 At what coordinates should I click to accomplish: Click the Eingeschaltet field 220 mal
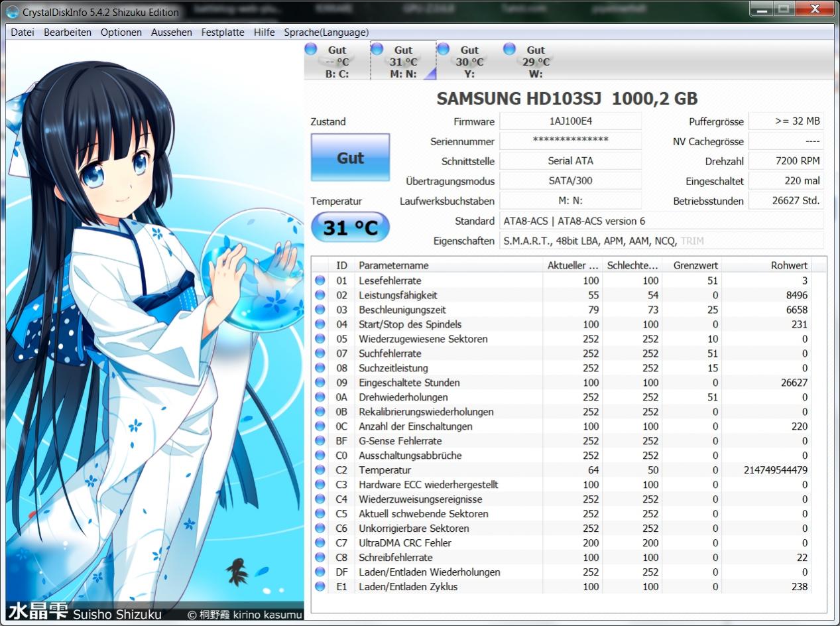[786, 181]
